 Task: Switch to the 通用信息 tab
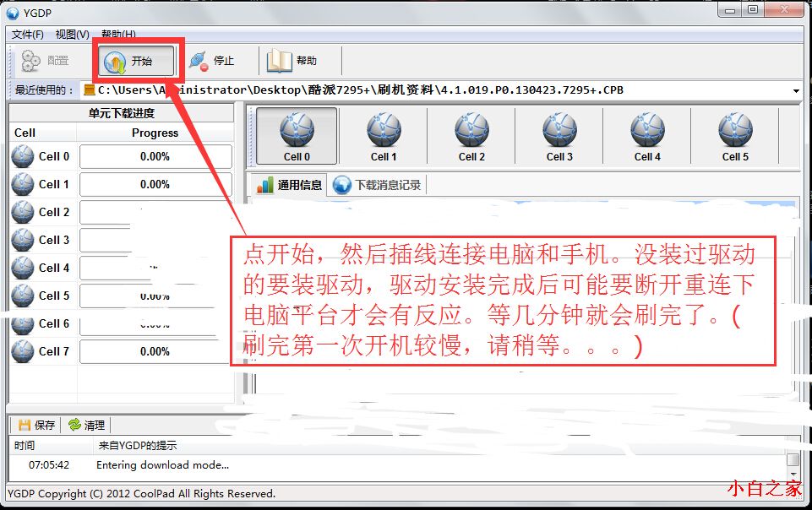click(290, 185)
